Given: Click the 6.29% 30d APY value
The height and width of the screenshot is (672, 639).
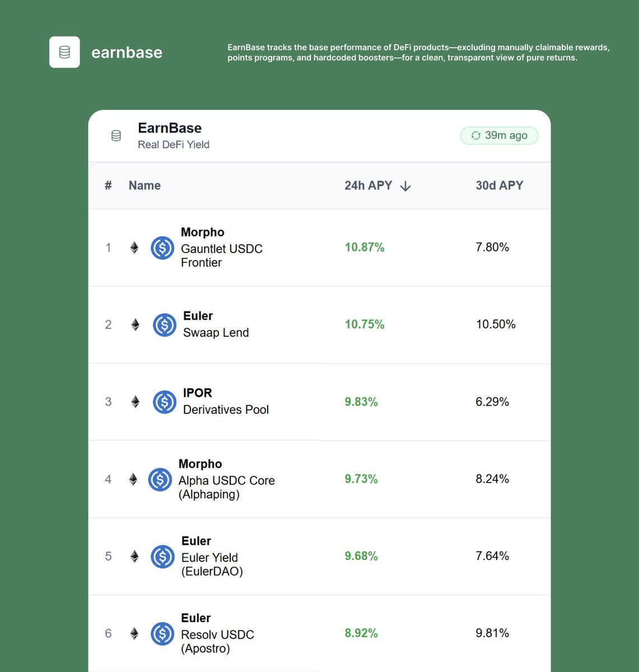Looking at the screenshot, I should [492, 402].
